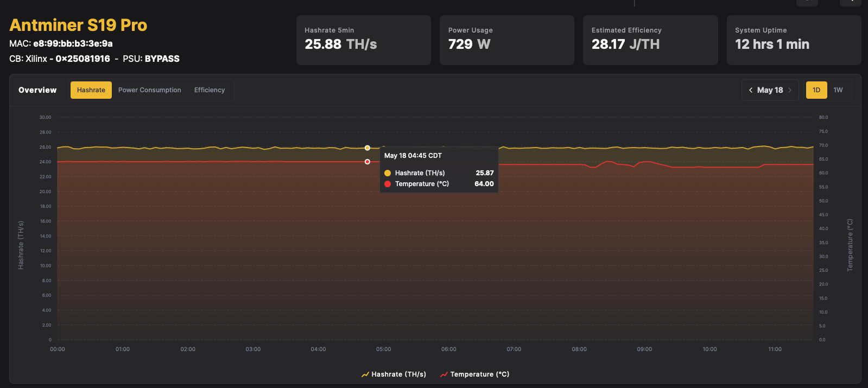Switch to the Hashrate chart tab
The image size is (868, 388).
click(x=91, y=90)
